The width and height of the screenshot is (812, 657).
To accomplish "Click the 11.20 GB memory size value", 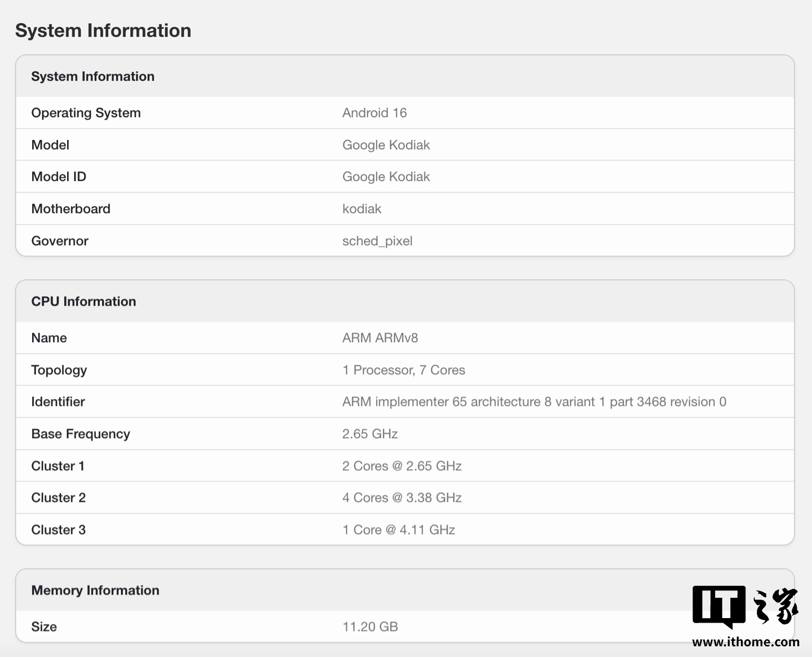I will (370, 627).
